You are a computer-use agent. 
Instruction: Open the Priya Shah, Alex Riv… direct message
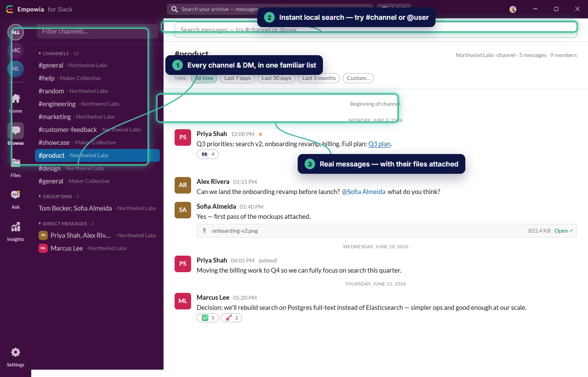97,235
